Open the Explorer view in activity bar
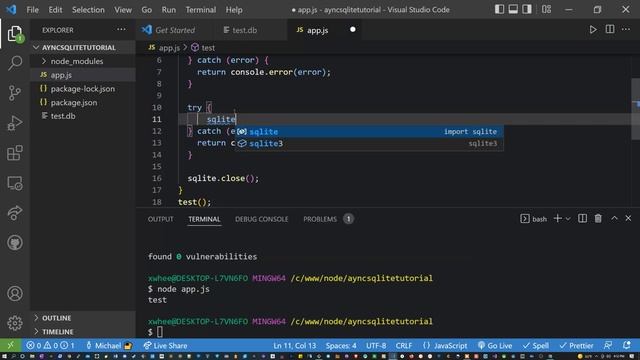The image size is (640, 360). (x=15, y=33)
